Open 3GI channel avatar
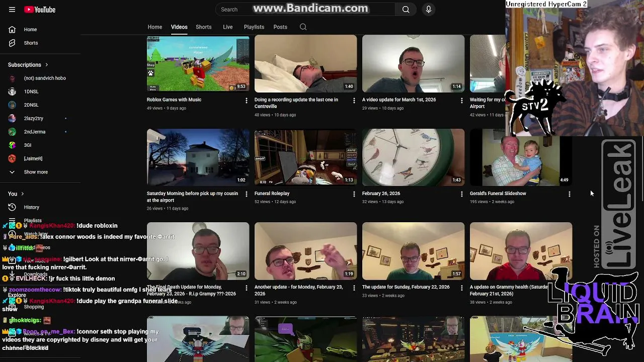Viewport: 644px width, 362px height. click(12, 145)
